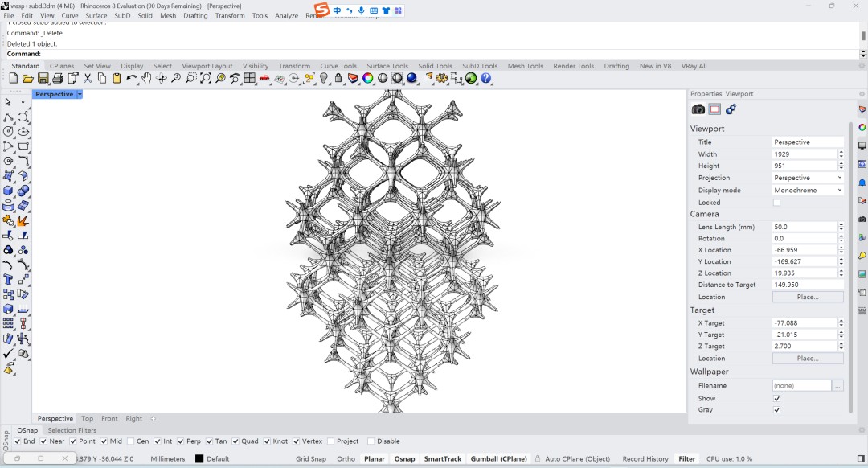The height and width of the screenshot is (468, 868).
Task: Disable the Near object snap
Action: coord(43,441)
